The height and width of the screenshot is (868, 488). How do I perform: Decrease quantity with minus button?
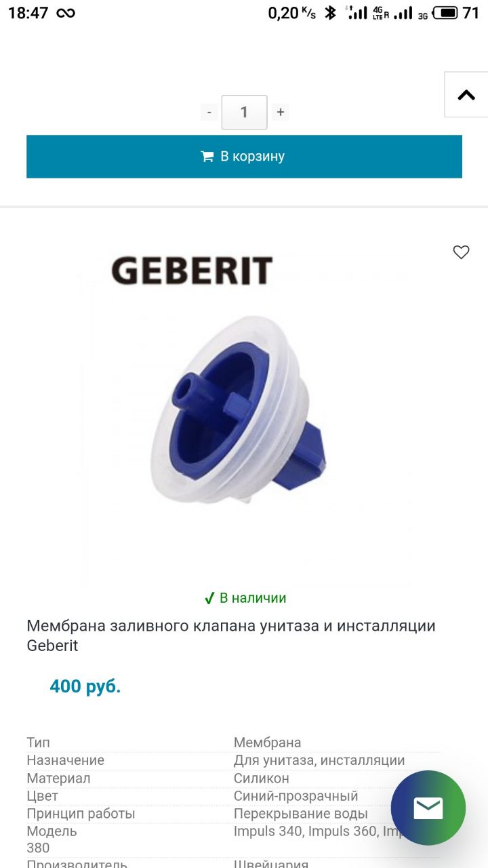pos(209,113)
